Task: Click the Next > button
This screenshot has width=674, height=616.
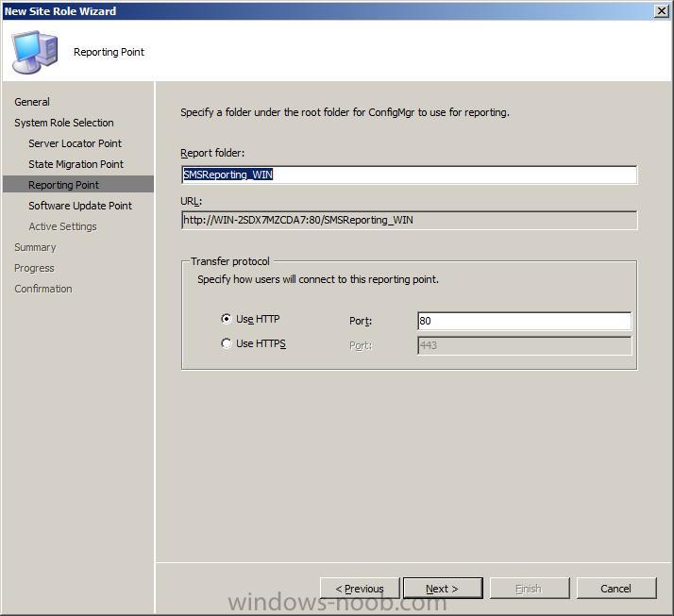Action: tap(443, 588)
